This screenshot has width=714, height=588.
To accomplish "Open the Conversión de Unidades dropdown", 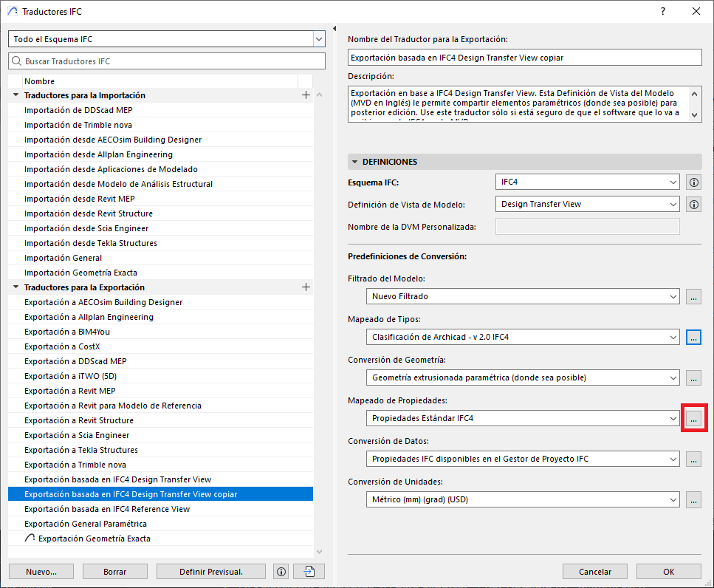I will [x=672, y=500].
